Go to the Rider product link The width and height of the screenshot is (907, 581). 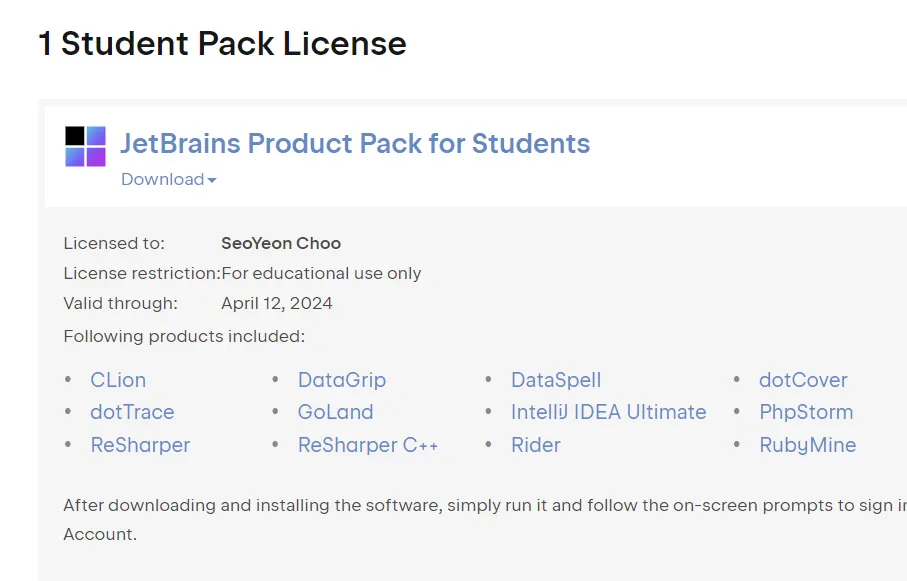pos(536,445)
